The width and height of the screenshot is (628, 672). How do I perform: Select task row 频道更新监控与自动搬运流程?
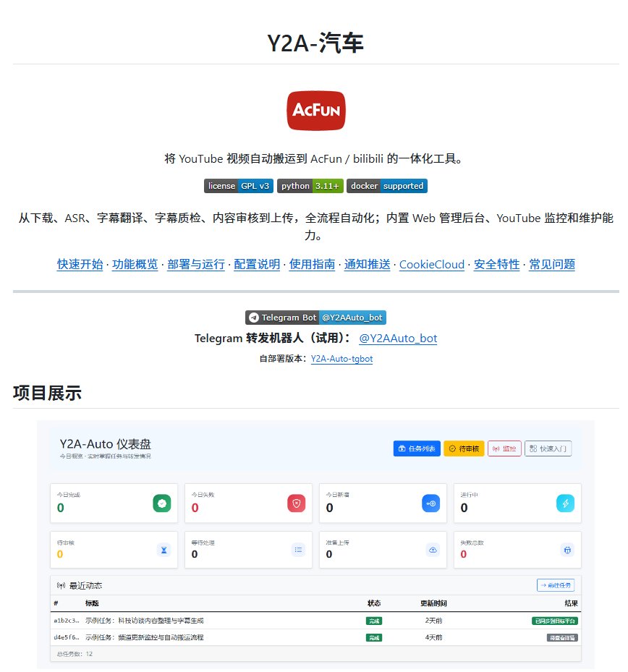click(315, 637)
